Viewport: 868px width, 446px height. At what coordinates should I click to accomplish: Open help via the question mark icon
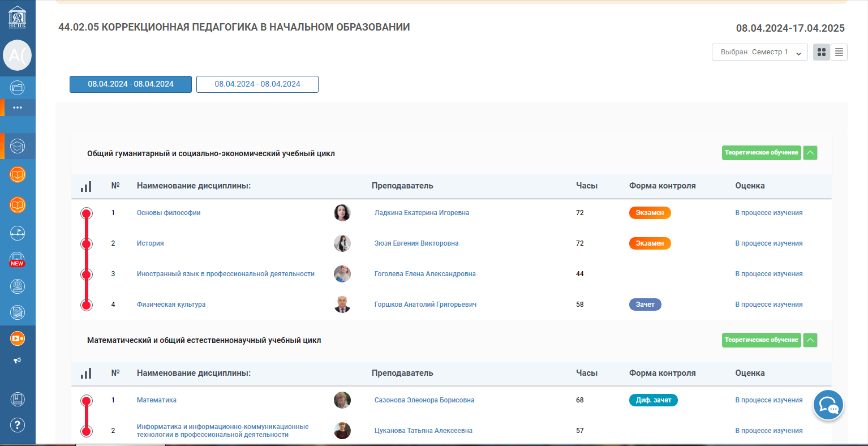point(18,424)
